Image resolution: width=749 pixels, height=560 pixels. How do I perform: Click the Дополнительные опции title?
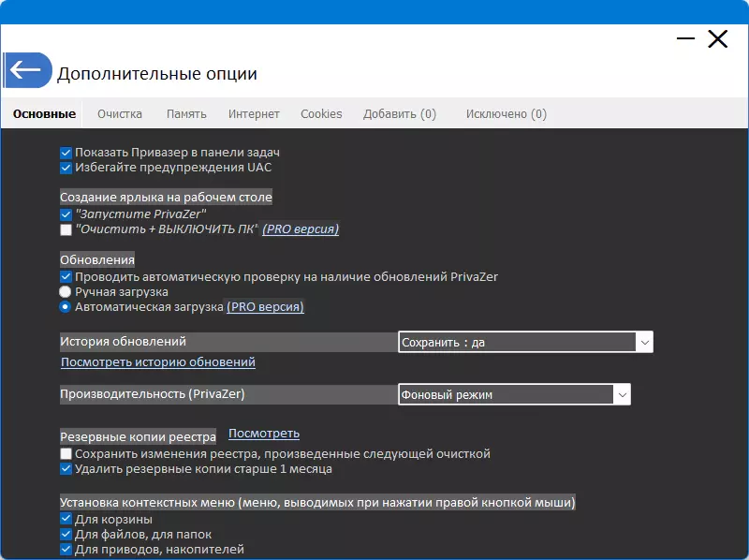(157, 74)
